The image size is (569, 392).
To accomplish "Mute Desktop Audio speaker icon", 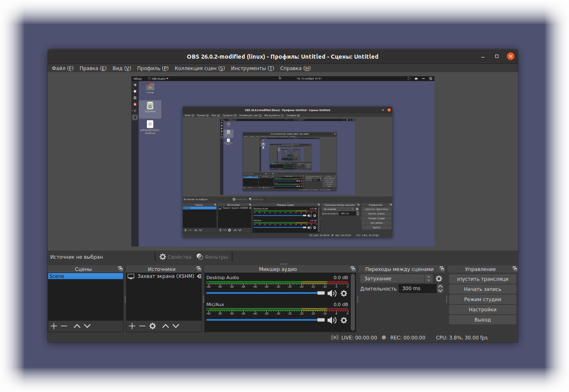I will click(332, 293).
